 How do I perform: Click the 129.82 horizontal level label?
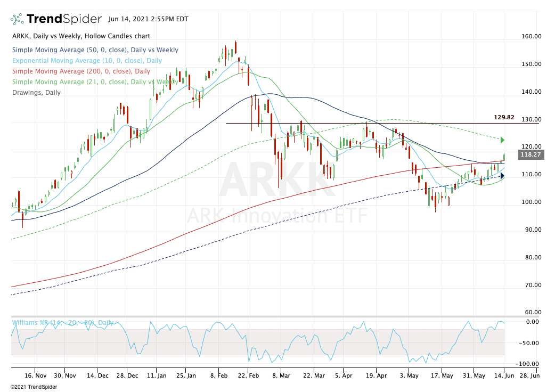pos(504,117)
